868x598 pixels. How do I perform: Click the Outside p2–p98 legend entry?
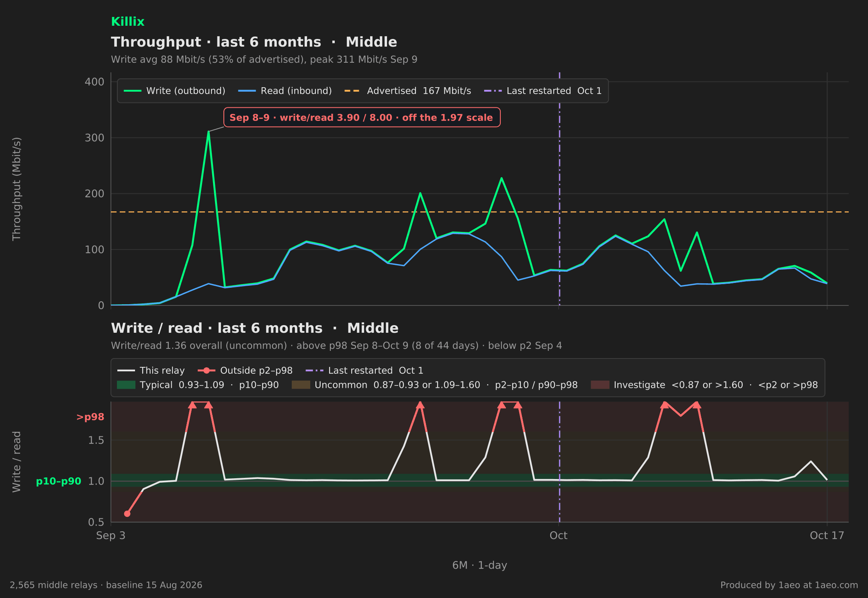click(x=245, y=371)
